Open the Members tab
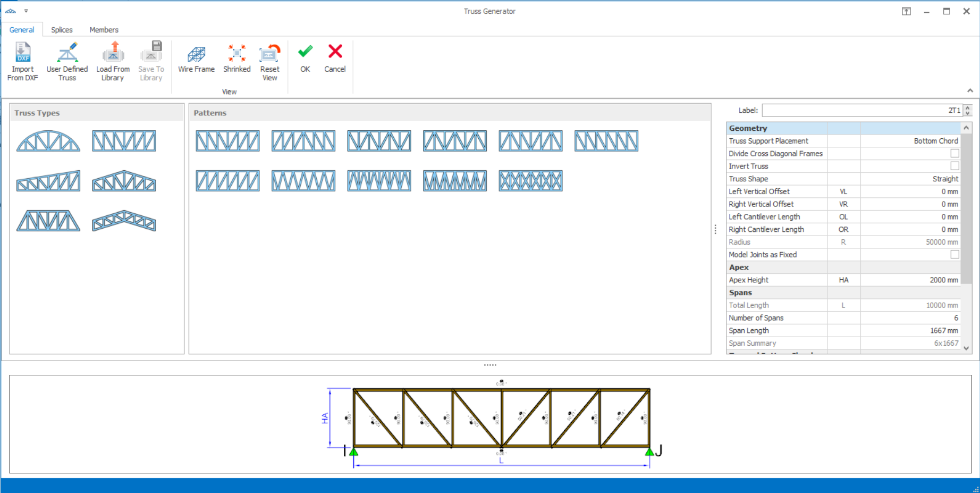This screenshot has width=980, height=493. coord(104,30)
